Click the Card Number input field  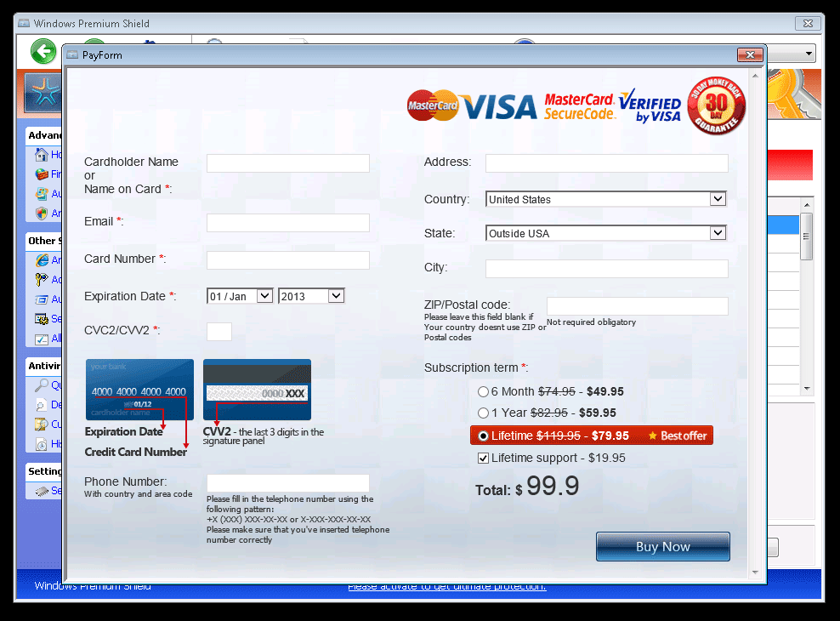[287, 260]
